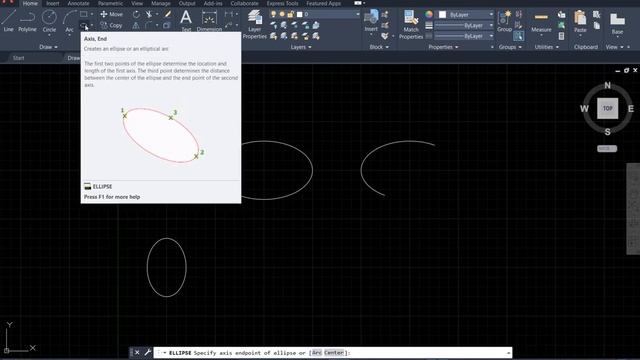This screenshot has width=640, height=360.
Task: Click the command line customize wrench icon
Action: [x=147, y=352]
